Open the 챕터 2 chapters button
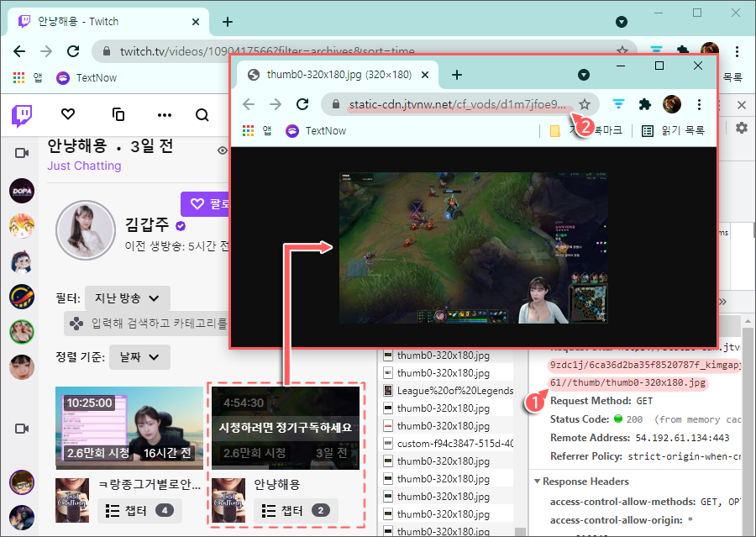 [296, 510]
